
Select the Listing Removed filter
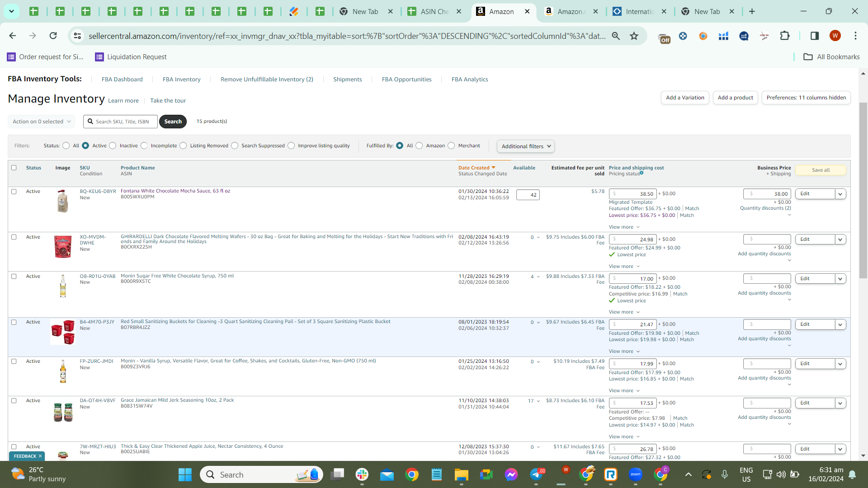point(183,145)
